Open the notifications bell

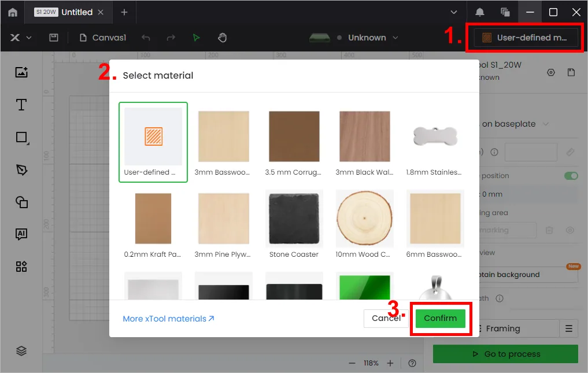click(x=480, y=12)
